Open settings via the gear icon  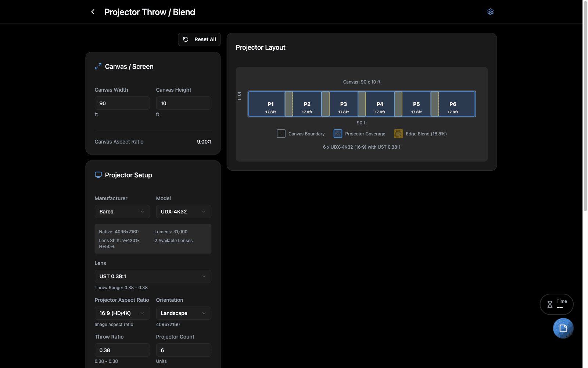(x=490, y=12)
